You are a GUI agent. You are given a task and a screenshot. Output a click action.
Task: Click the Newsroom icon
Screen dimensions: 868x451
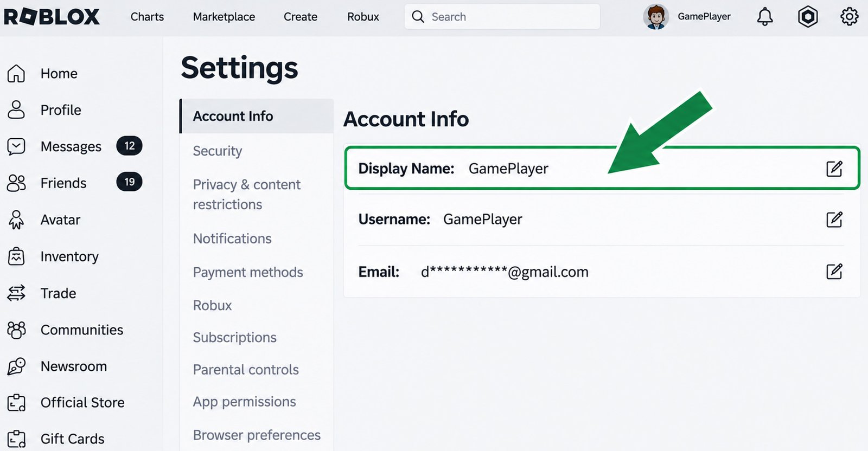coord(16,366)
